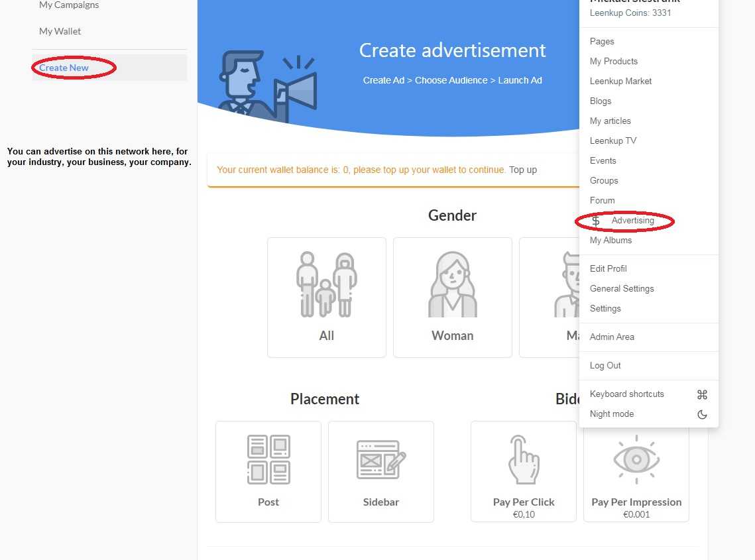
Task: Open My Campaigns in the sidebar
Action: (x=69, y=5)
